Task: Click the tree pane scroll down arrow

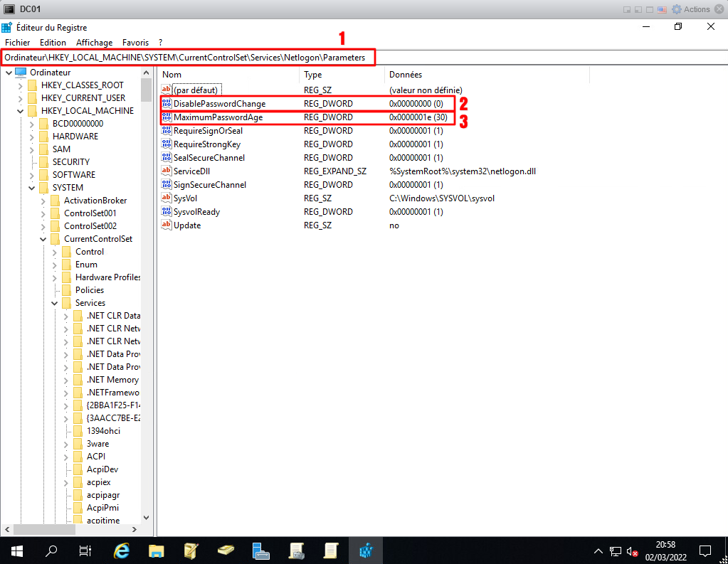Action: 147,517
